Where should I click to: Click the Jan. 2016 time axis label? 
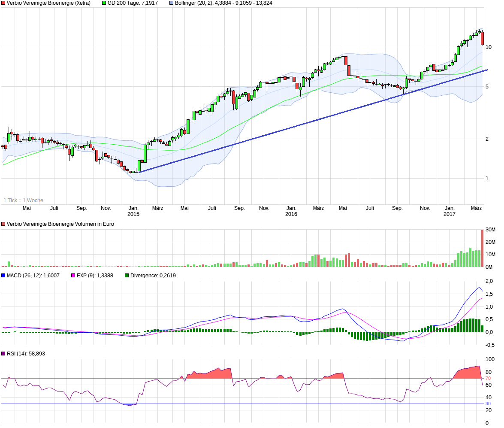coord(291,211)
